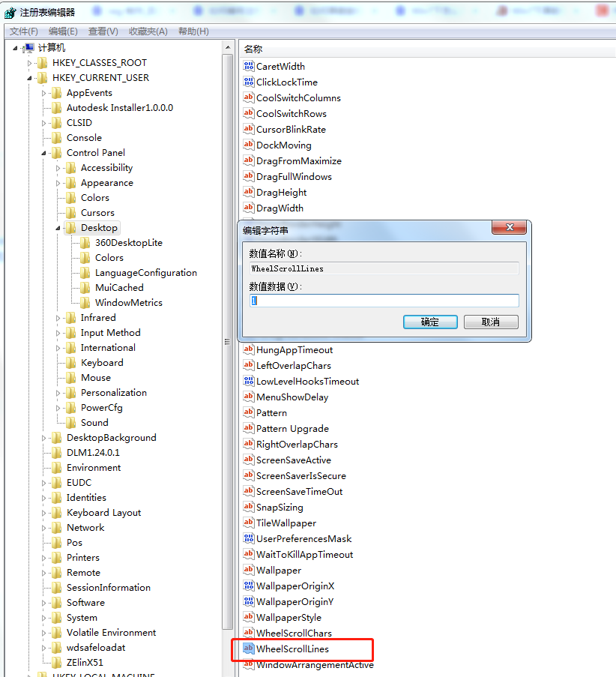Click the MenuShowDelay string icon

coord(248,397)
